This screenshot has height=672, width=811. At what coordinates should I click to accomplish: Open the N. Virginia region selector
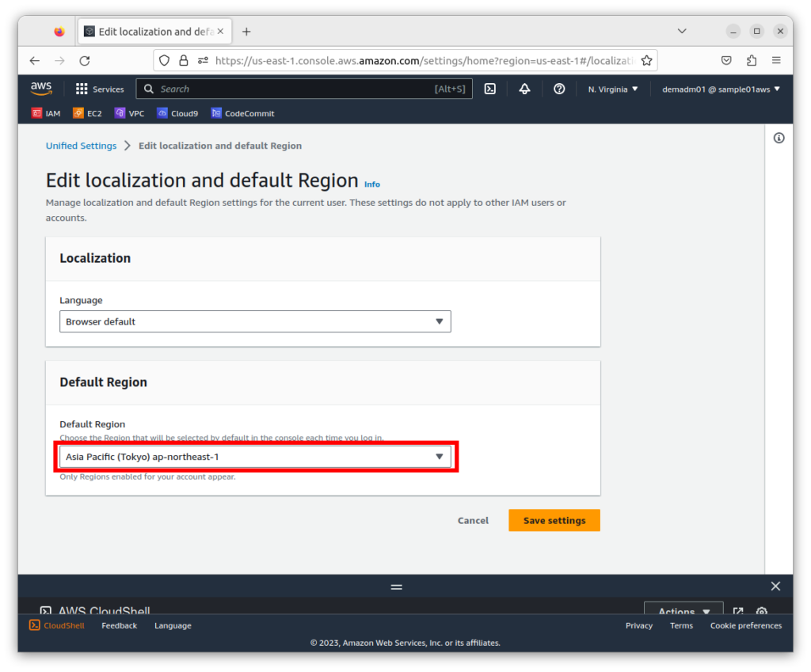tap(613, 89)
